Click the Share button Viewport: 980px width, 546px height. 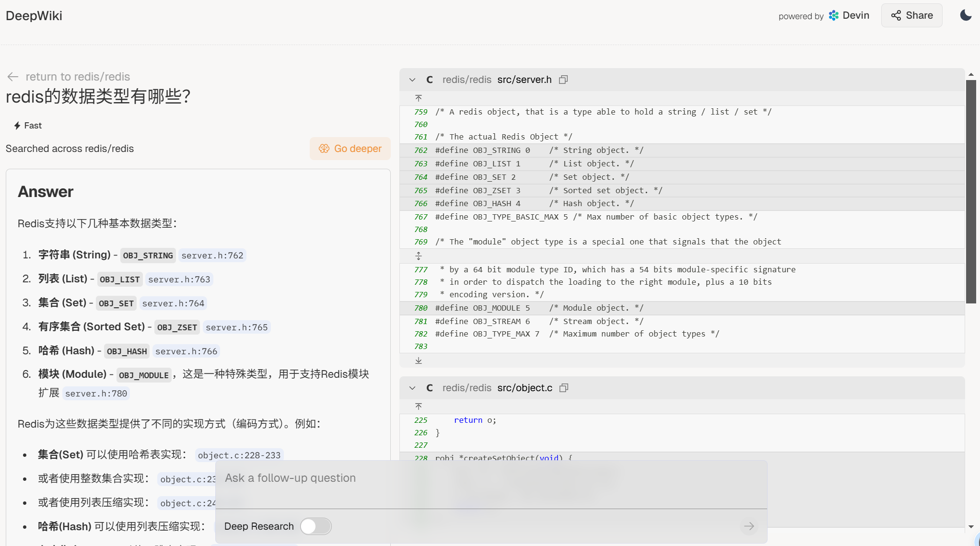pyautogui.click(x=911, y=15)
